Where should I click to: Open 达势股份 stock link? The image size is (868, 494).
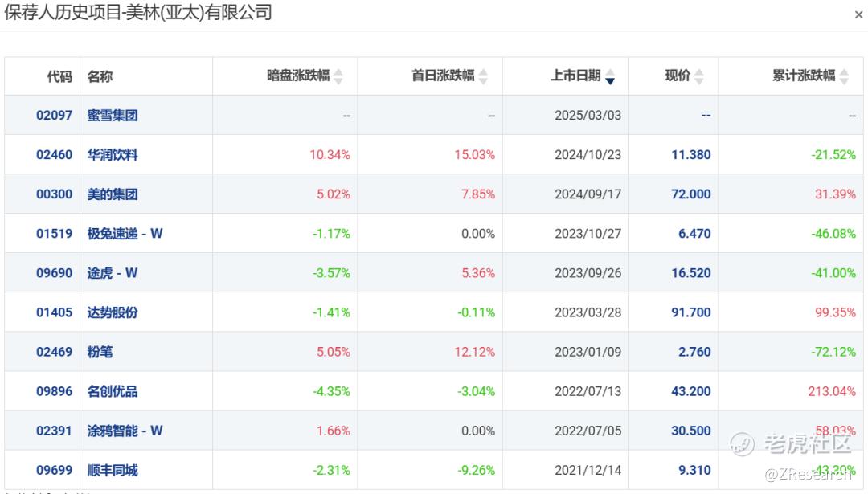[x=113, y=312]
